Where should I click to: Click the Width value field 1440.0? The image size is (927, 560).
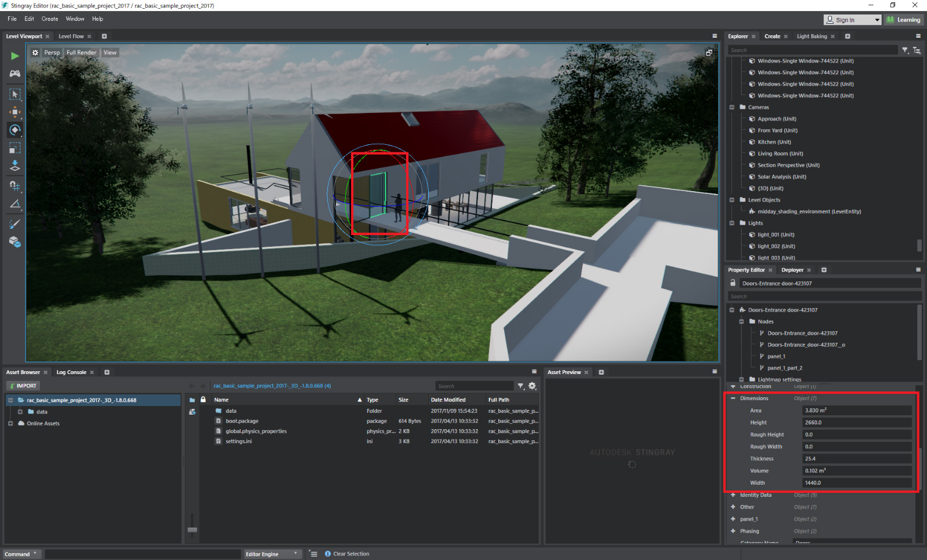click(x=857, y=483)
